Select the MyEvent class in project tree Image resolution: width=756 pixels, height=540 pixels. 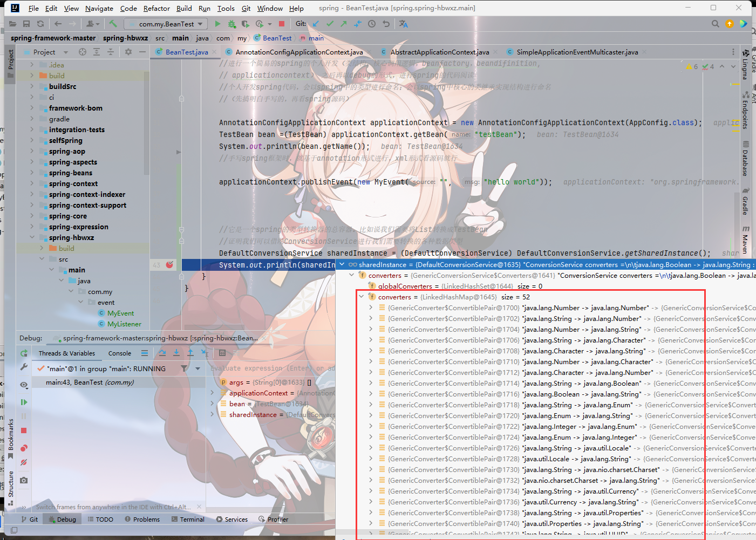pyautogui.click(x=120, y=313)
